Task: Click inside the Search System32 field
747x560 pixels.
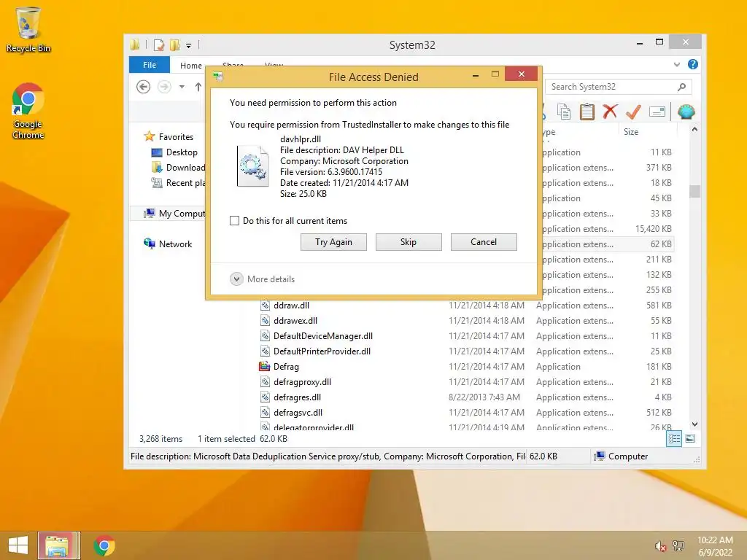Action: pos(612,87)
